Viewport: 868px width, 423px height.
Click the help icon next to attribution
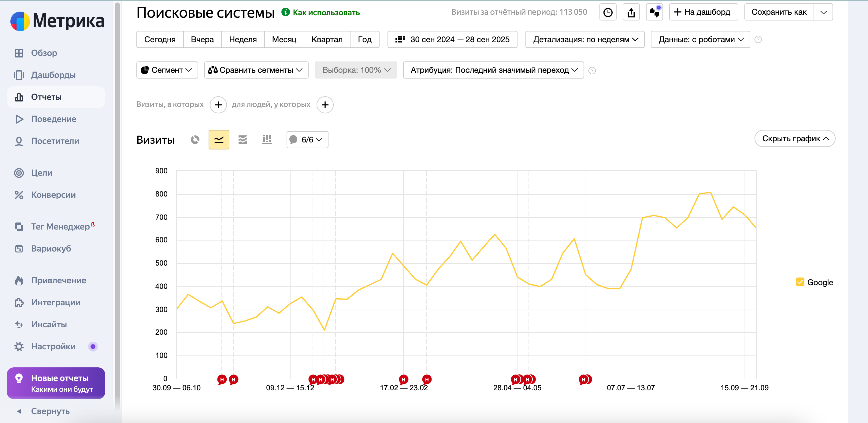point(592,70)
